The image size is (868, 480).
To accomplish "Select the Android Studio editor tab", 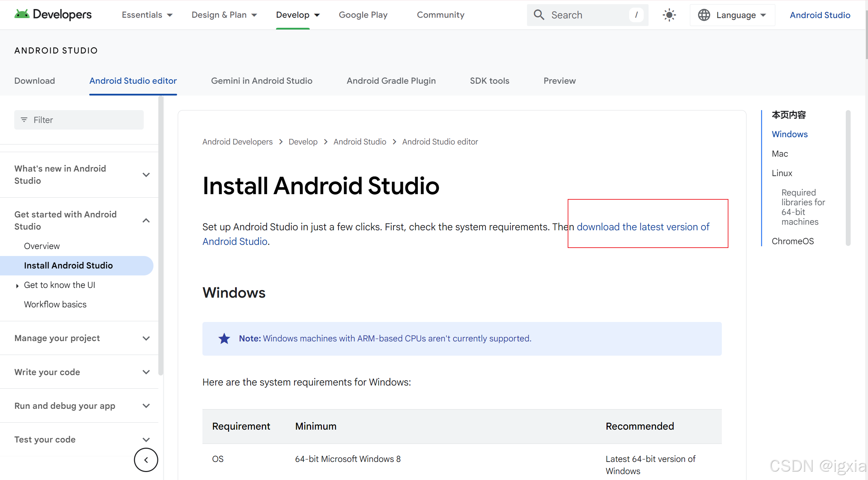I will click(133, 81).
